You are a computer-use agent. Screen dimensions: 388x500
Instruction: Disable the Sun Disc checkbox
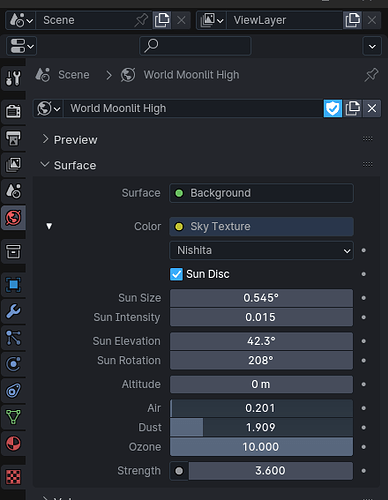[x=176, y=274]
